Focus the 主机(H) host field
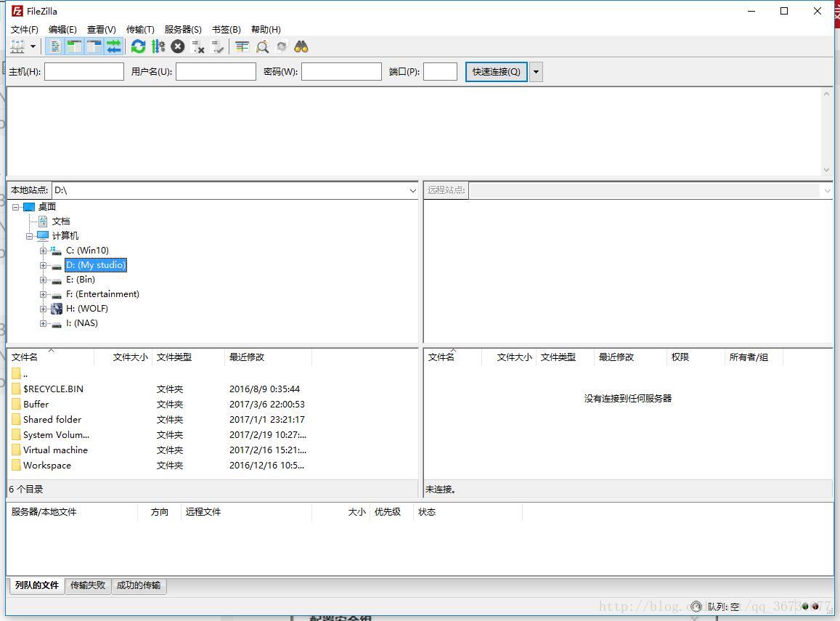The height and width of the screenshot is (621, 840). click(84, 72)
